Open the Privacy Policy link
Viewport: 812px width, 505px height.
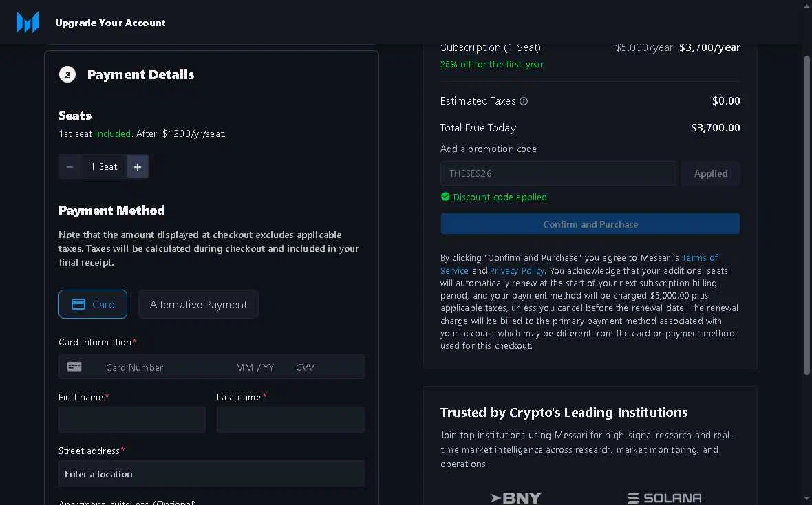tap(517, 270)
